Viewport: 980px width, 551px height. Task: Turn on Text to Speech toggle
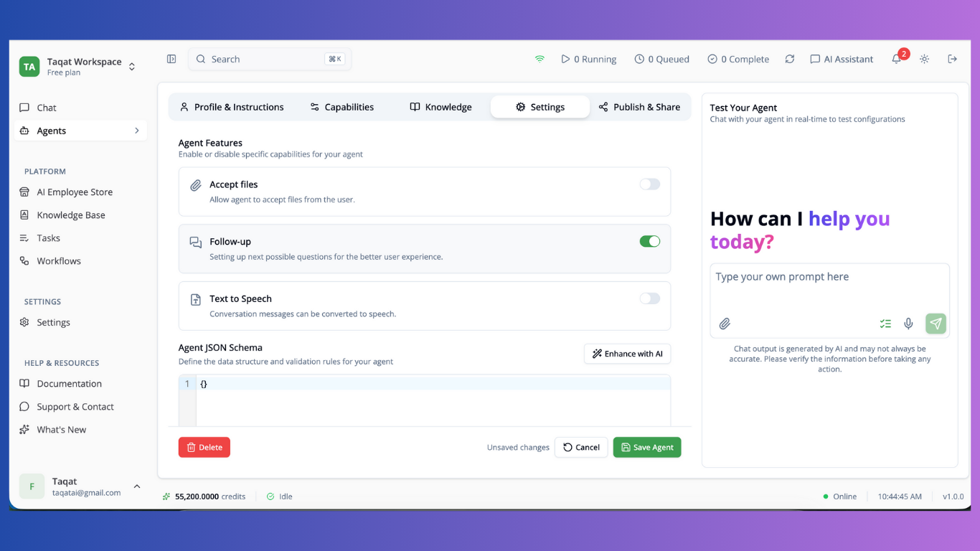point(649,298)
